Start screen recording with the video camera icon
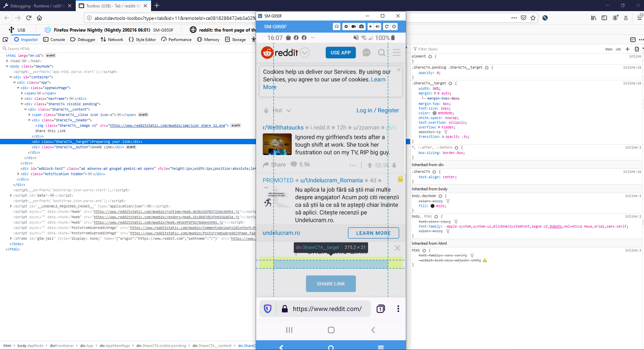 tap(353, 27)
